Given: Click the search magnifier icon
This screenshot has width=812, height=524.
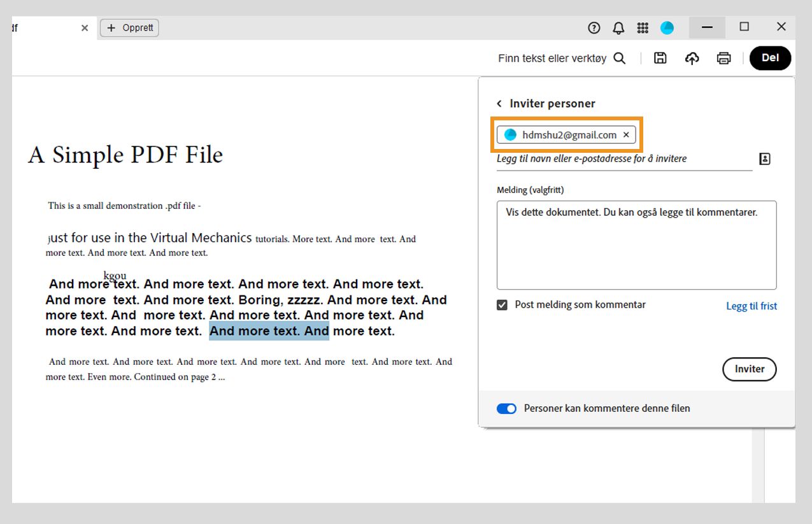Looking at the screenshot, I should [x=619, y=58].
